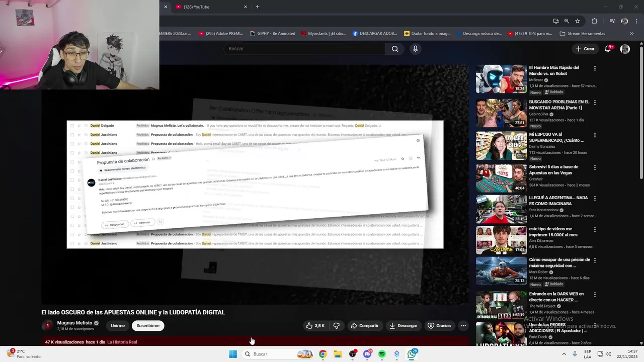Open GIPHY - Be Animated bookmark

point(272,34)
